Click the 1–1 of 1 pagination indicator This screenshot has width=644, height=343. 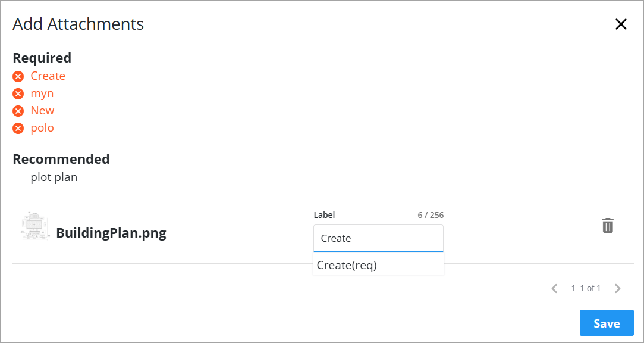pos(586,288)
